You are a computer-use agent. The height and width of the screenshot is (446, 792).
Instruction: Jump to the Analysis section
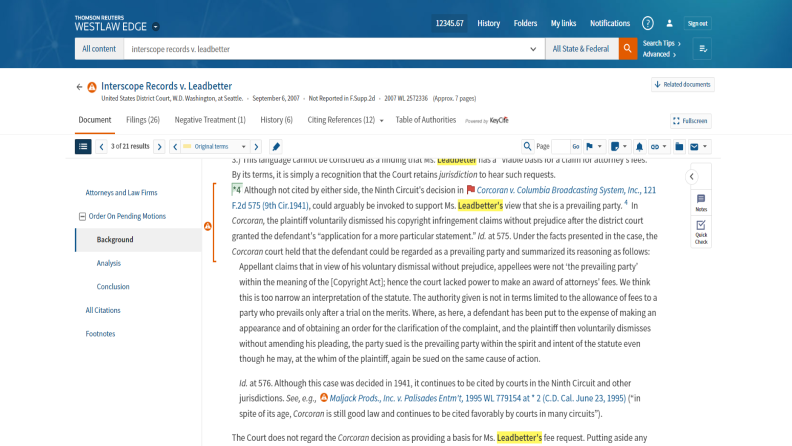[x=109, y=263]
